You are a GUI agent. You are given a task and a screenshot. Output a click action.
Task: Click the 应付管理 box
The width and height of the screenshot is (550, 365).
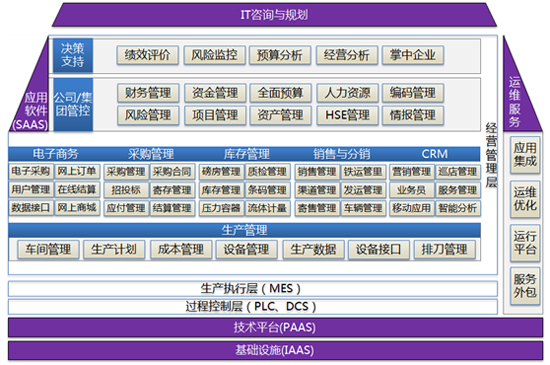click(126, 208)
